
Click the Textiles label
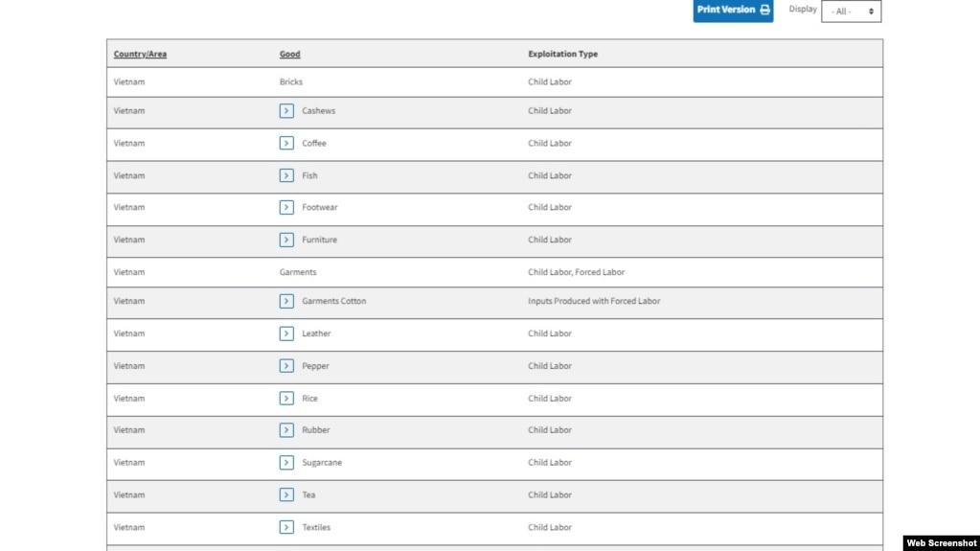coord(315,527)
